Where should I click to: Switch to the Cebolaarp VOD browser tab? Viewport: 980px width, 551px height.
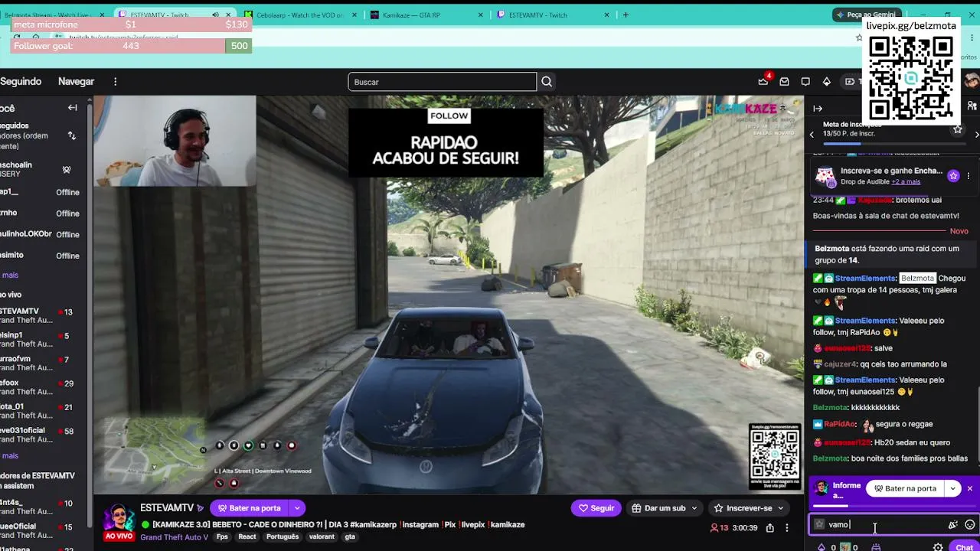[x=302, y=15]
